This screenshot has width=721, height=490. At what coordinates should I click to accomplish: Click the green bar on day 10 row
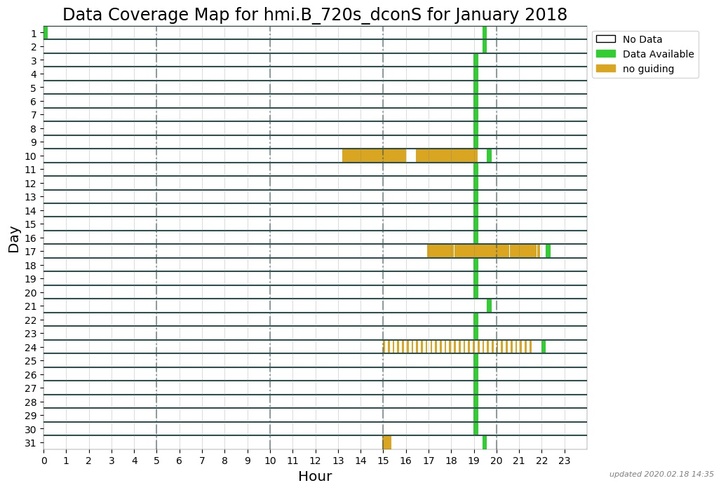[x=489, y=156]
